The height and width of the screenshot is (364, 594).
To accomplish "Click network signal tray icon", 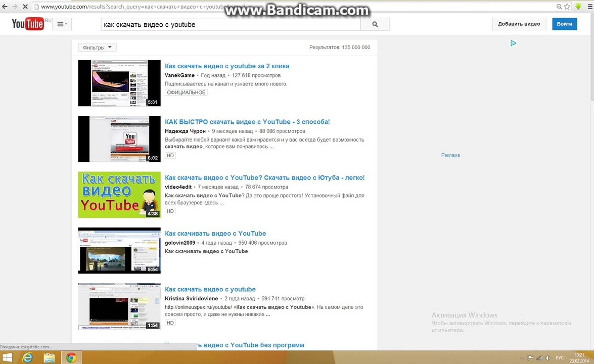I will point(539,358).
